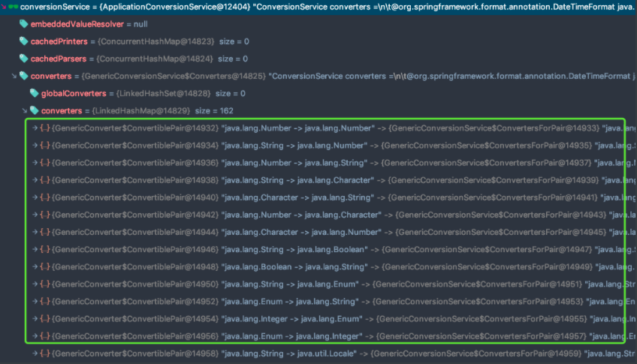Click "java.lang.Number -> java.lang.String" text

click(294, 163)
